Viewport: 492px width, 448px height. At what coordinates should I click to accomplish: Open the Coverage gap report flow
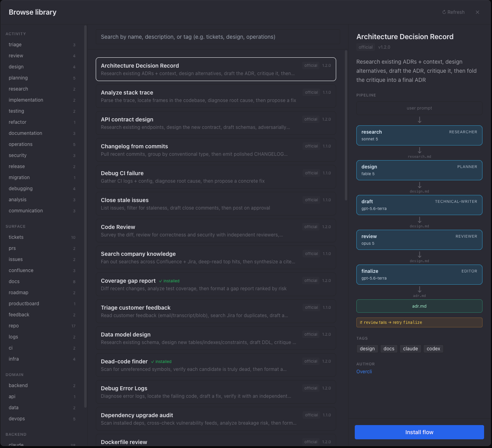(x=216, y=284)
